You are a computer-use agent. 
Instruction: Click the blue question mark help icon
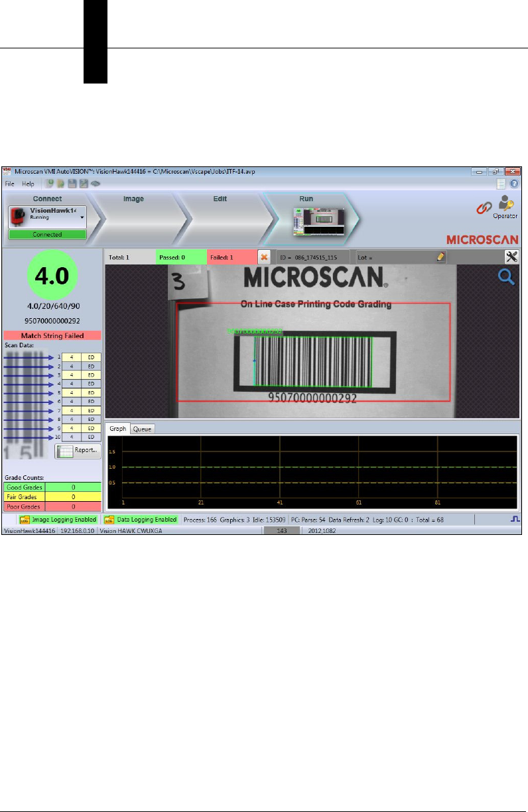[514, 184]
